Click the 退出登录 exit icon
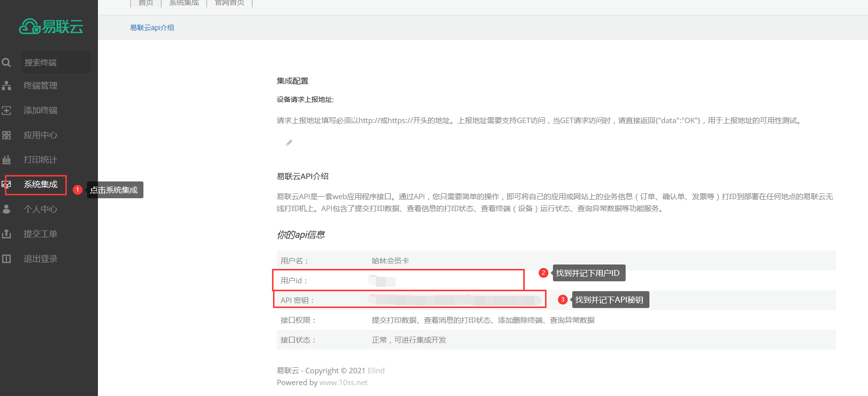Image resolution: width=868 pixels, height=396 pixels. (6, 259)
